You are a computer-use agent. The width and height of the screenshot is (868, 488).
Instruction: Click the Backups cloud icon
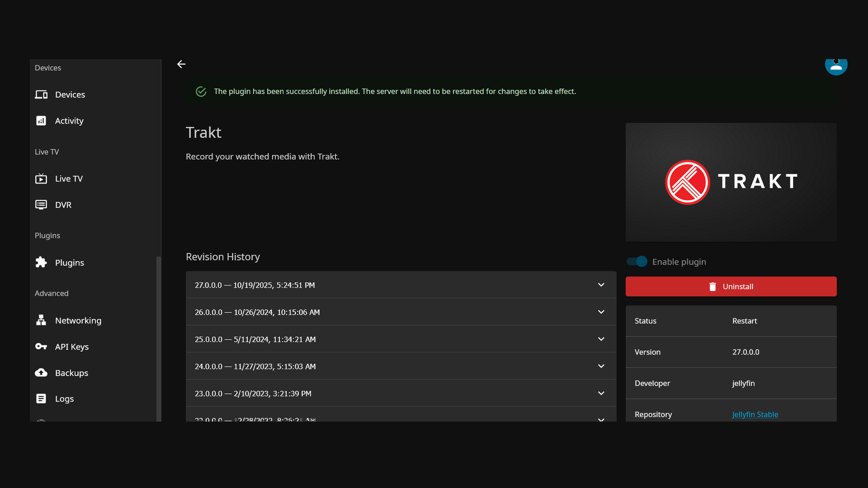[x=41, y=373]
